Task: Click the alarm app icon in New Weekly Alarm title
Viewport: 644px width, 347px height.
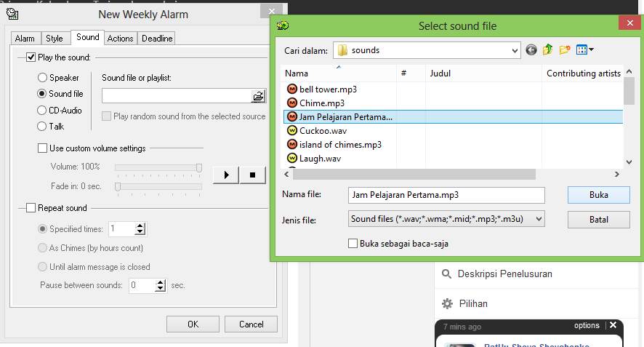Action: (x=12, y=14)
